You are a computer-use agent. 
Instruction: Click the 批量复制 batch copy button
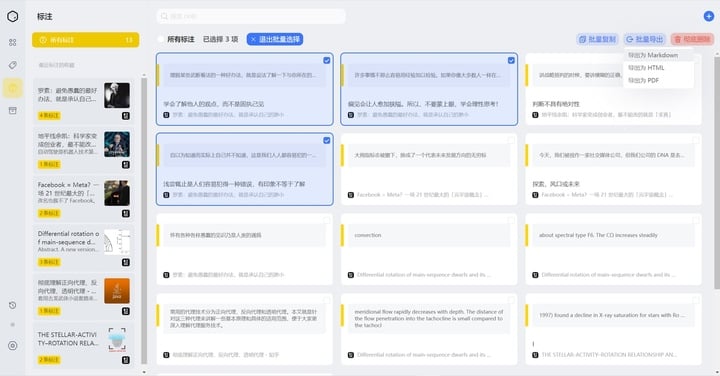(x=597, y=39)
